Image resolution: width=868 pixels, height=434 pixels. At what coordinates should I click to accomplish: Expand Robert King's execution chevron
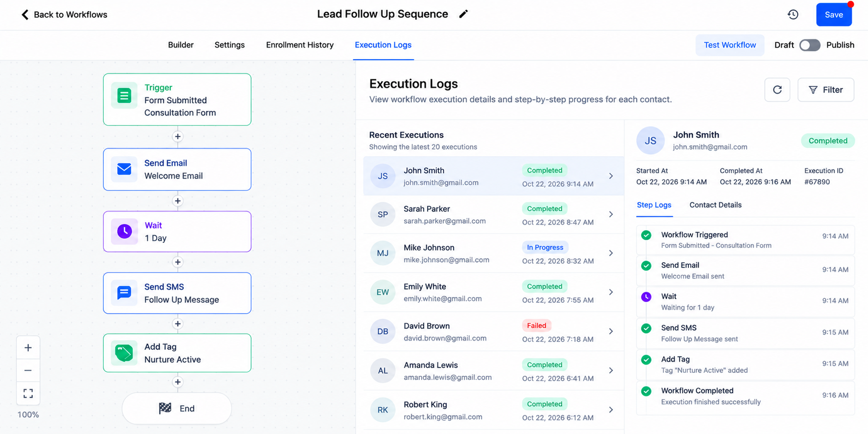(611, 410)
